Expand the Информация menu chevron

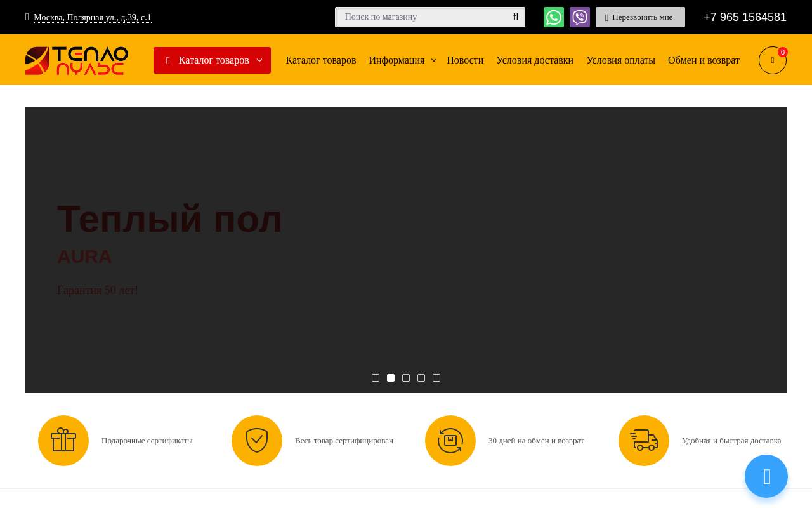pos(434,60)
